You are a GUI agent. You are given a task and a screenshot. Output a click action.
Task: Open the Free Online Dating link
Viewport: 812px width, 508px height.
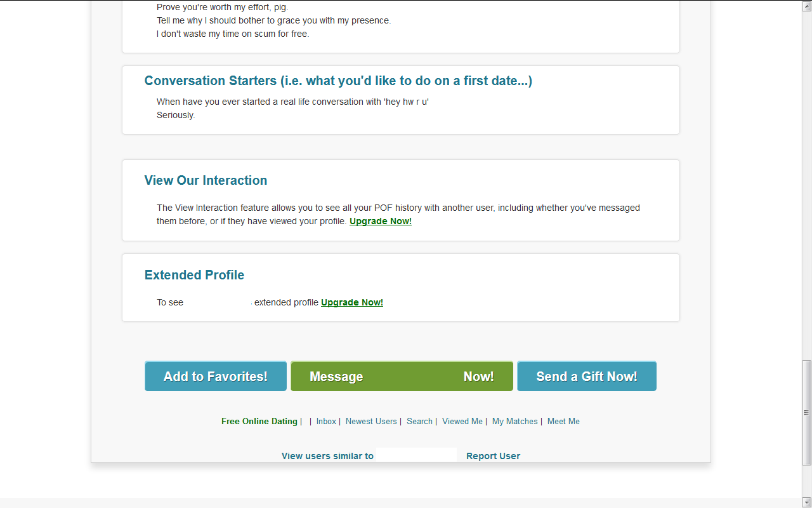[x=259, y=422]
